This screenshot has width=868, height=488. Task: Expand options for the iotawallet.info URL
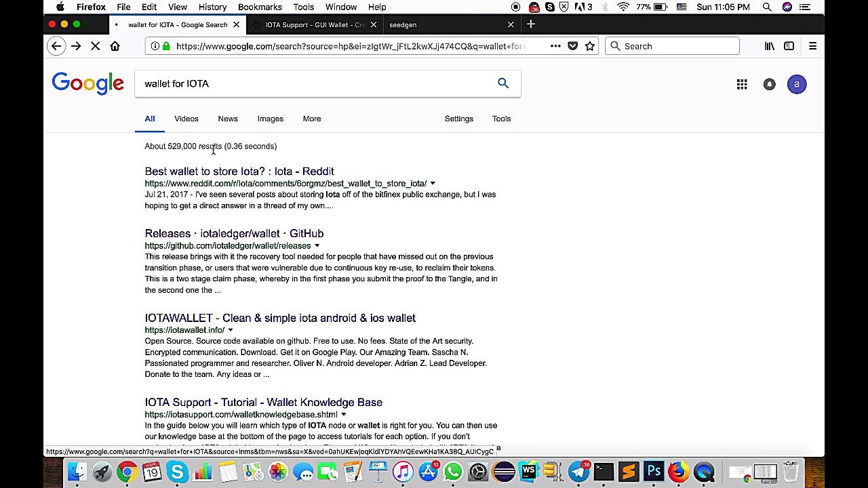coord(231,330)
